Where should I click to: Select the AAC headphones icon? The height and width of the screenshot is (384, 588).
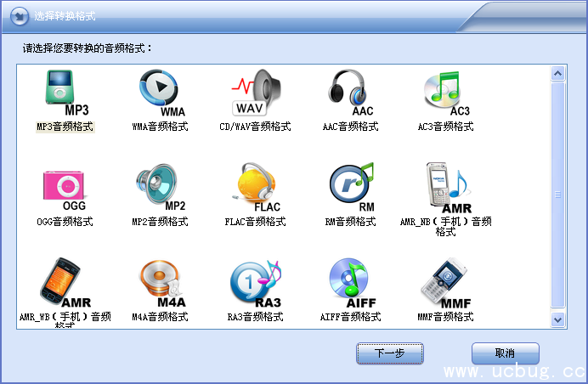(352, 93)
